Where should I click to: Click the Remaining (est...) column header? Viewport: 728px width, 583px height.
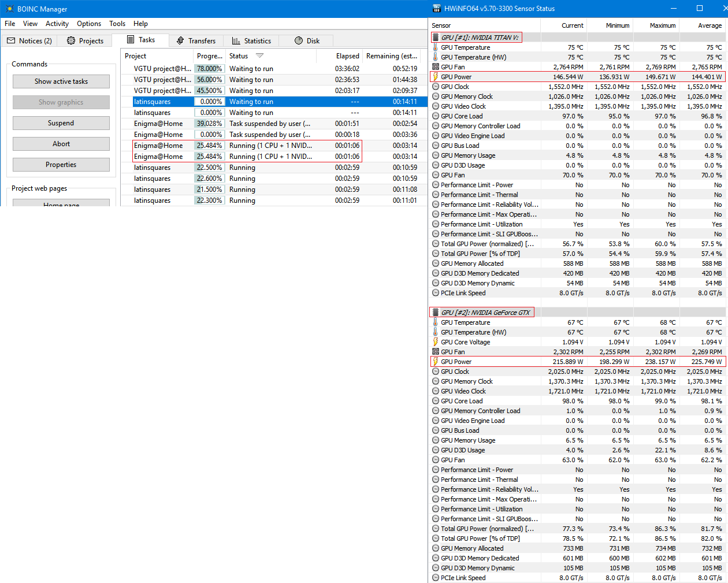[392, 56]
